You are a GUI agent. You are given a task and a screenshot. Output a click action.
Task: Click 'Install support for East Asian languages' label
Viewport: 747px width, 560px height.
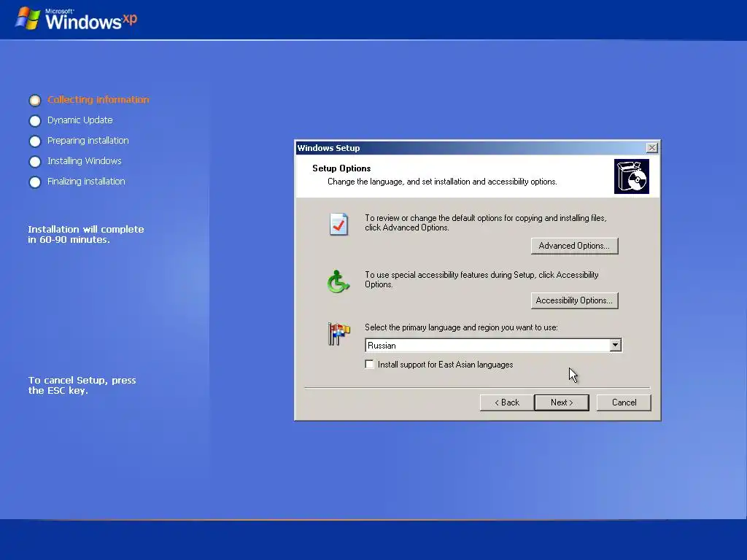click(x=446, y=365)
